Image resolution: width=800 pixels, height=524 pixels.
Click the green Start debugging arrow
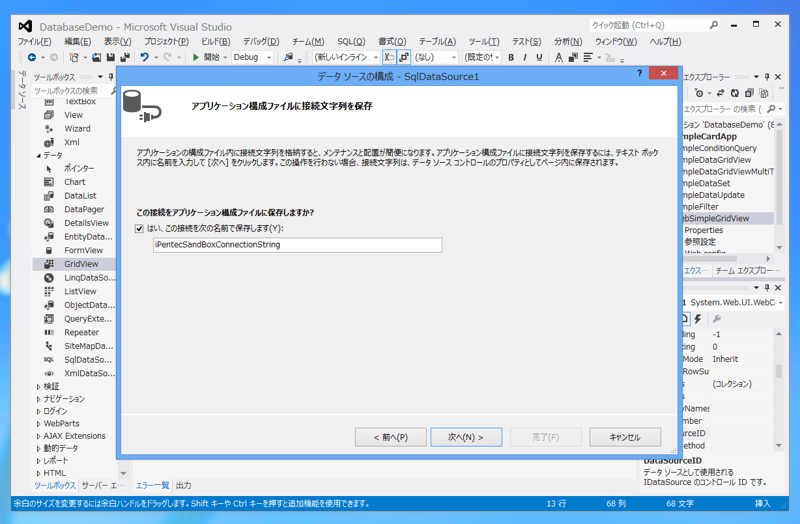point(195,58)
